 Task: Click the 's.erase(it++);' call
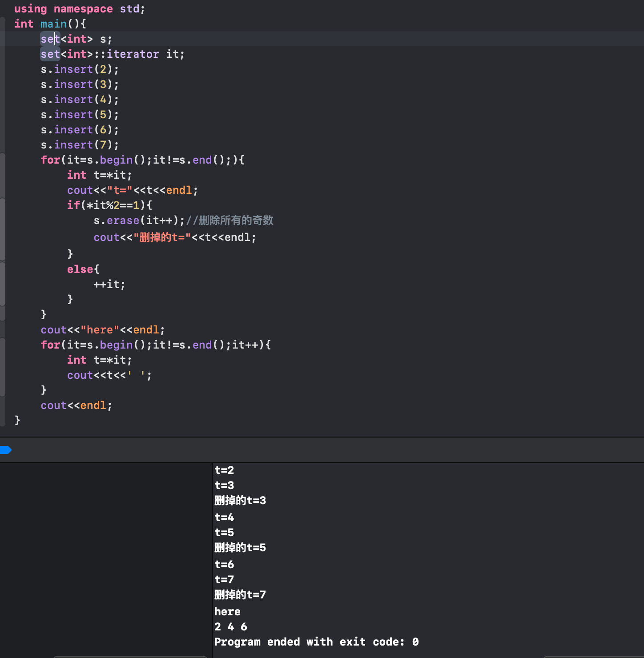click(139, 221)
